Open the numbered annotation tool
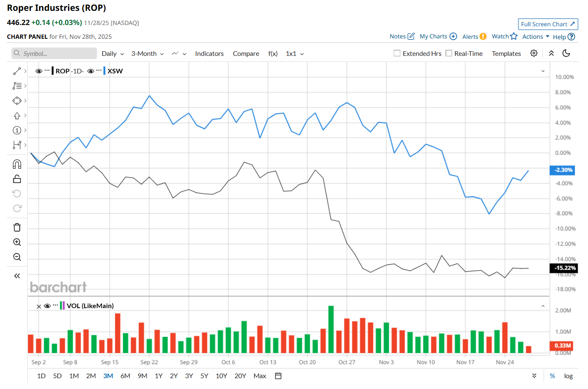Viewport: 588px width, 389px height. [17, 131]
